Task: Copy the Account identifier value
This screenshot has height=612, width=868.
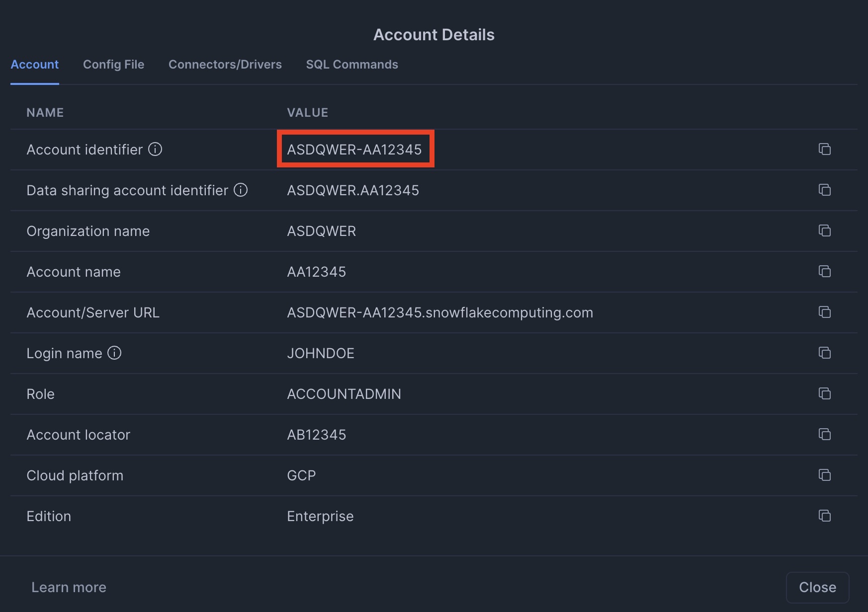Action: [824, 149]
